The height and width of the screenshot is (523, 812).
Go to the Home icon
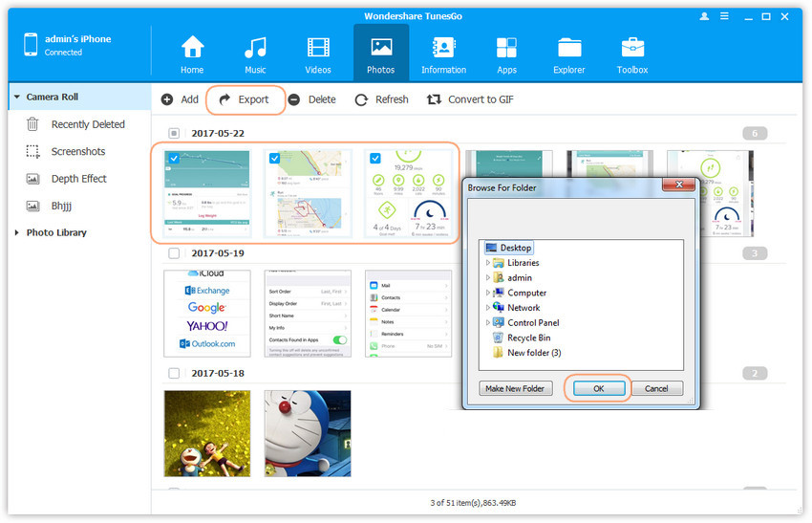point(192,48)
